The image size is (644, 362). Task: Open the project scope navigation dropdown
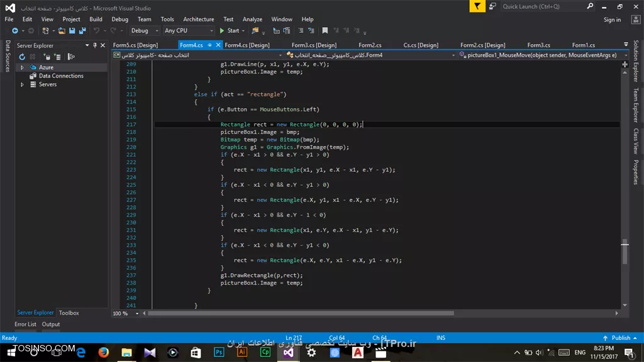point(280,55)
